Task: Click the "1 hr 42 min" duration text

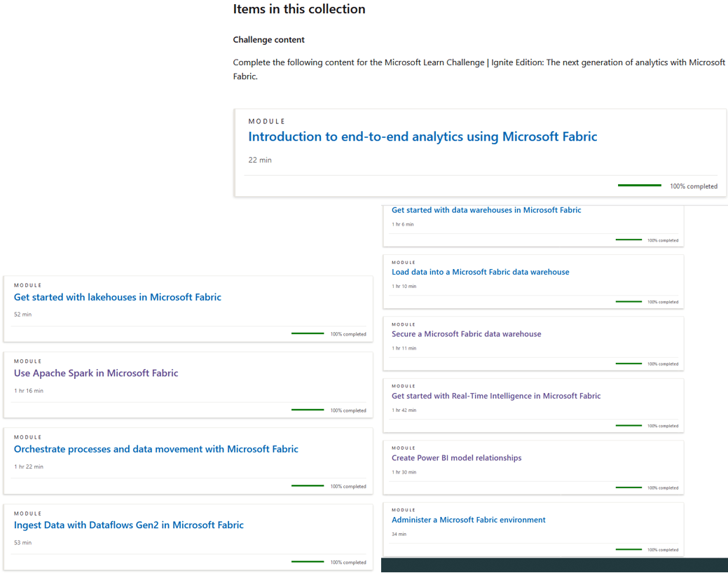Action: tap(404, 410)
